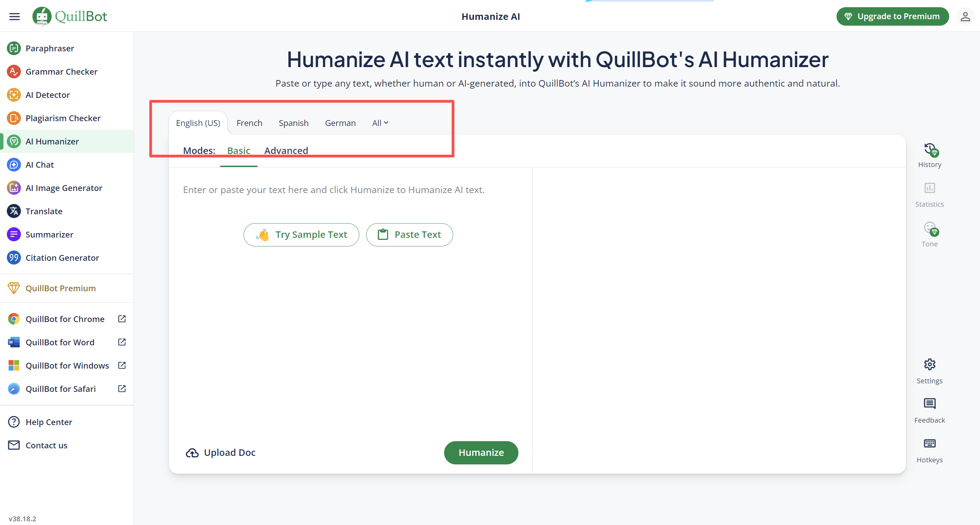Open the Settings gear icon
This screenshot has width=980, height=525.
929,364
